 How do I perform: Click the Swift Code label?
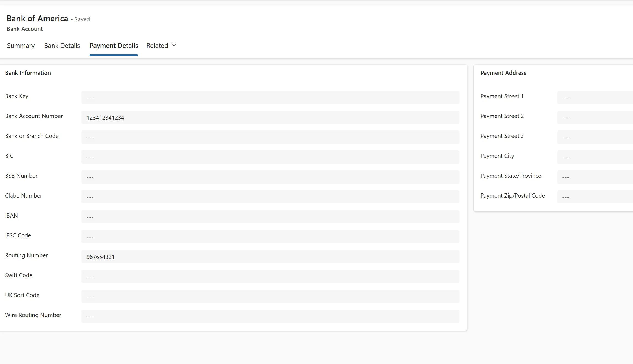pyautogui.click(x=19, y=275)
